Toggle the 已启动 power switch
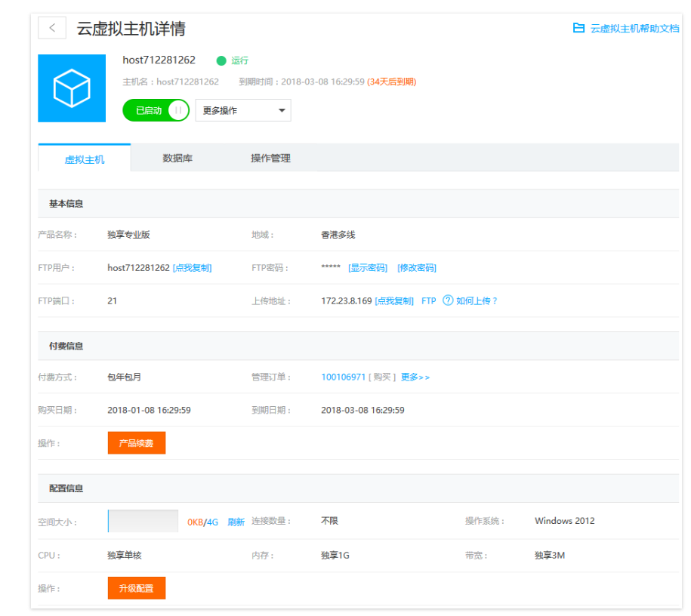This screenshot has height=616, width=691. (x=156, y=110)
